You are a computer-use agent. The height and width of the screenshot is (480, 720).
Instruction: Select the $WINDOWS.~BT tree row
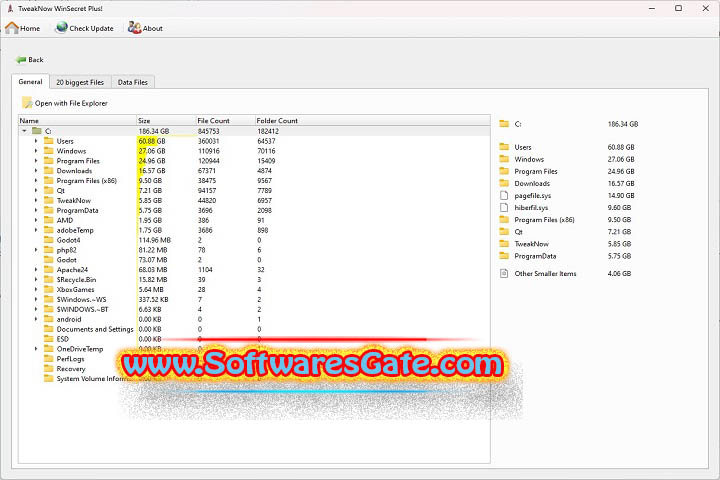tap(254, 309)
